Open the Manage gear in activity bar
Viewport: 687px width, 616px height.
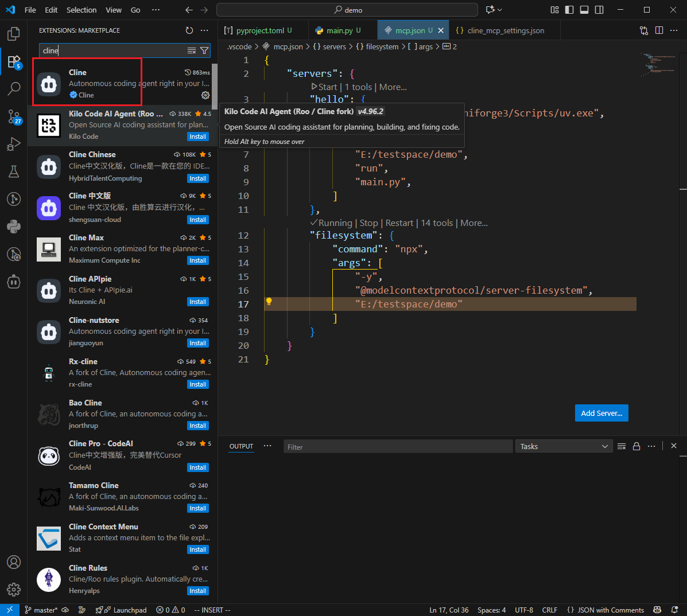(14, 589)
